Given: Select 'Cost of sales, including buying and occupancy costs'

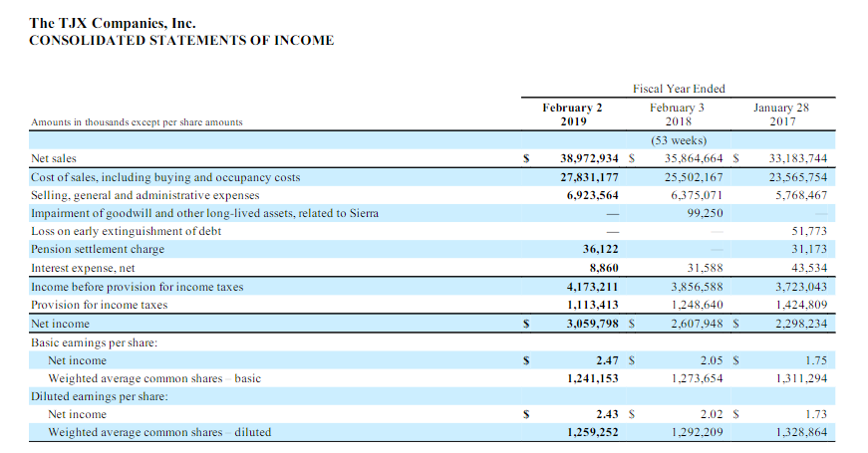Looking at the screenshot, I should tap(165, 177).
